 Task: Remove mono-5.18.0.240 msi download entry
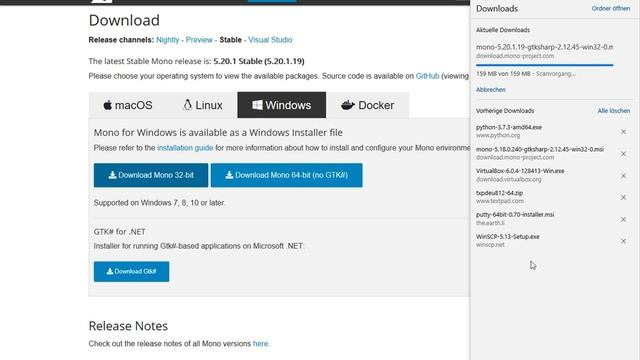coord(623,154)
